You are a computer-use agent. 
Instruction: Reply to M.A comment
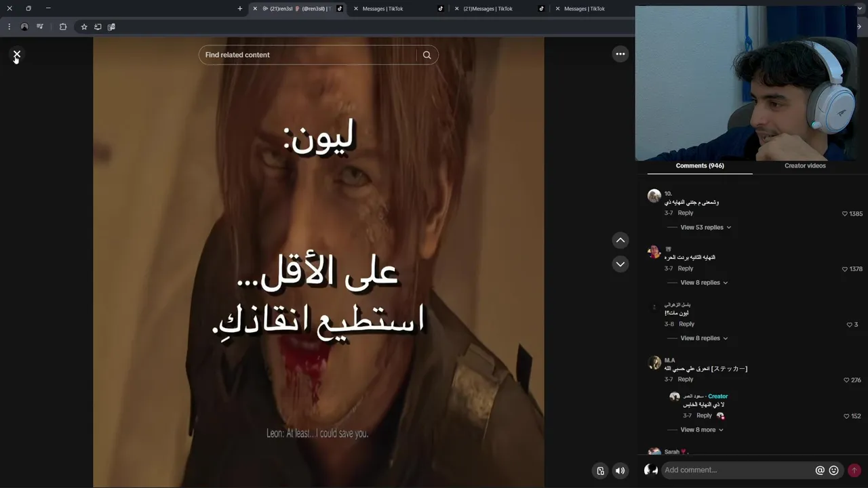tap(686, 380)
